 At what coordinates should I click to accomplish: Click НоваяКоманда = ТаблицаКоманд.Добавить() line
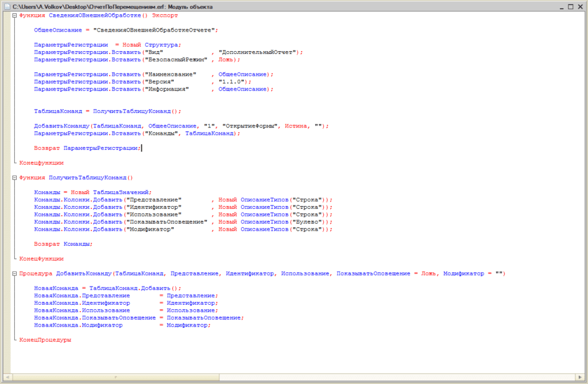[107, 288]
